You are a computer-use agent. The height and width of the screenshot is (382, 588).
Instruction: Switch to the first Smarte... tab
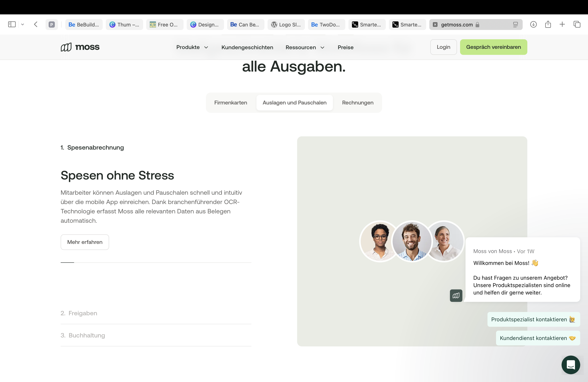click(367, 25)
